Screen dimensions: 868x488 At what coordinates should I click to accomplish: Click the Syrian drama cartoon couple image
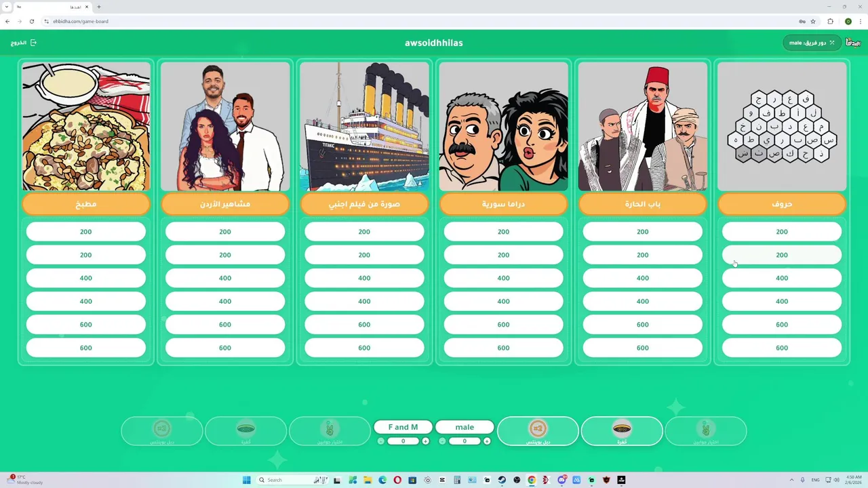503,127
